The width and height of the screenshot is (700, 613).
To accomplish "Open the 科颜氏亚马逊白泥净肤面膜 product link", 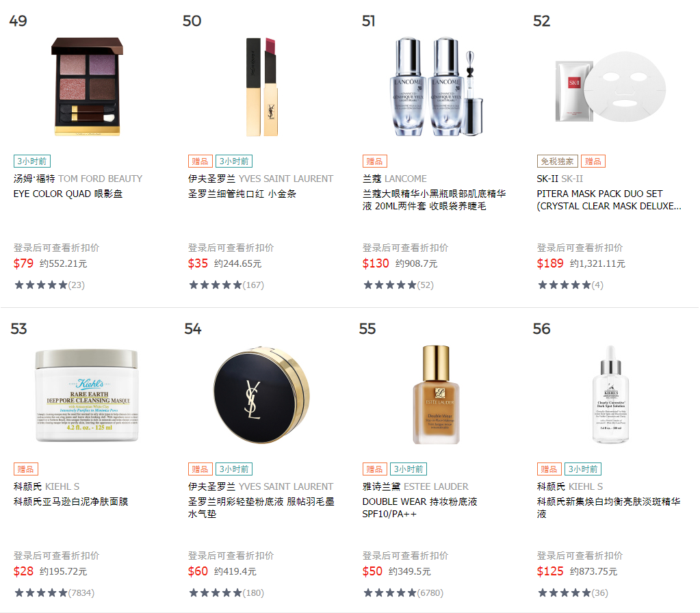I will pos(71,502).
